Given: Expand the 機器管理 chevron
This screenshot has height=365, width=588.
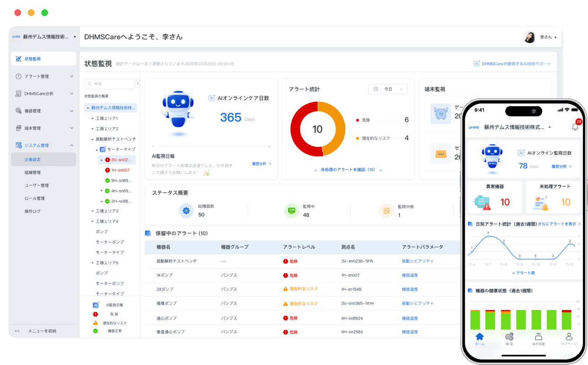Looking at the screenshot, I should 71,110.
